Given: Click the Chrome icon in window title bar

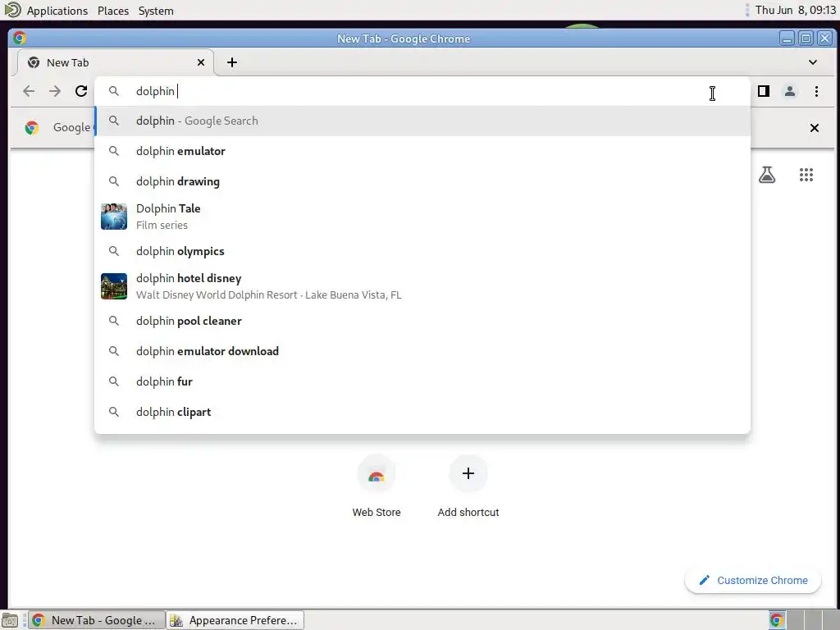Looking at the screenshot, I should click(20, 38).
